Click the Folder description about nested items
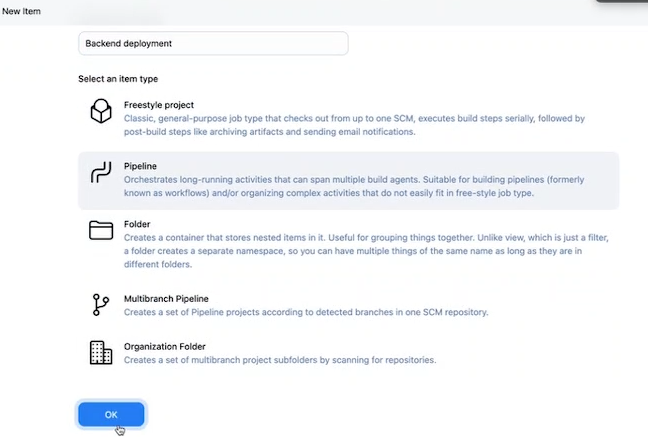The image size is (648, 437). [x=364, y=244]
